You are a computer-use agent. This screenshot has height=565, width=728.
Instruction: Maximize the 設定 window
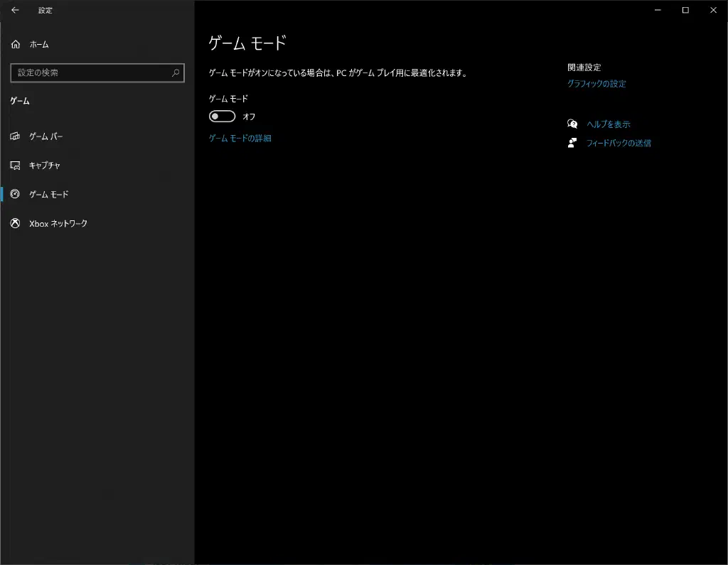[x=685, y=11]
